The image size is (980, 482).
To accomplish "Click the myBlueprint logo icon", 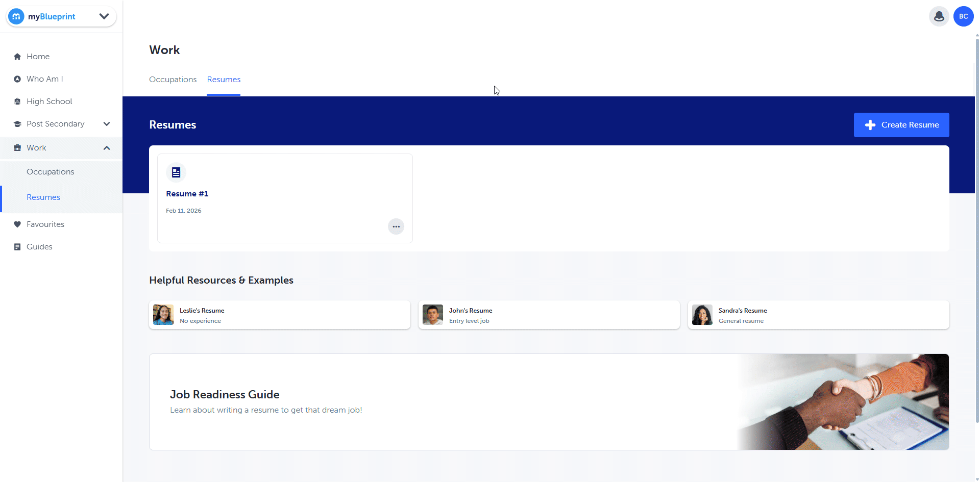I will tap(16, 16).
